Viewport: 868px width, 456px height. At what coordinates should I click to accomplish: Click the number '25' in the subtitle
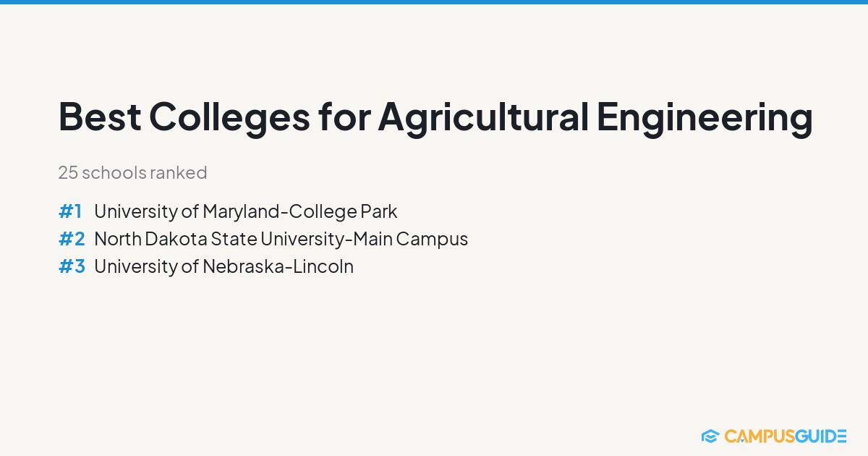tap(68, 173)
